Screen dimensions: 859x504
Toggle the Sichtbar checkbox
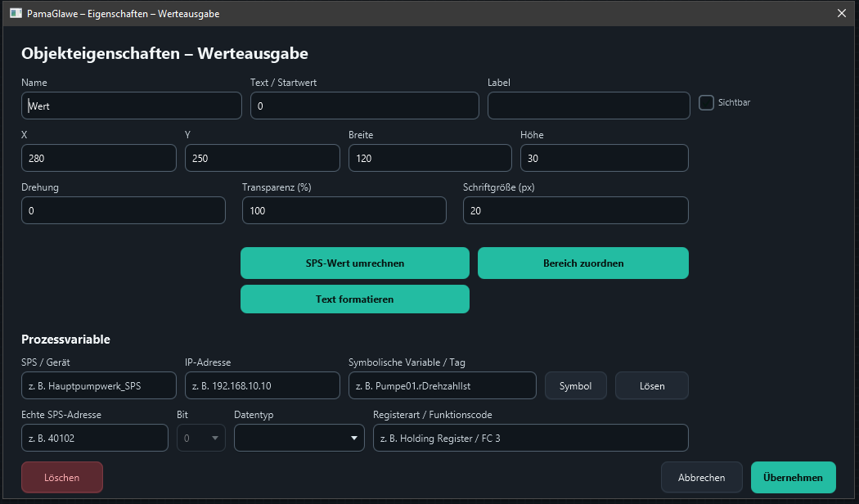tap(706, 102)
